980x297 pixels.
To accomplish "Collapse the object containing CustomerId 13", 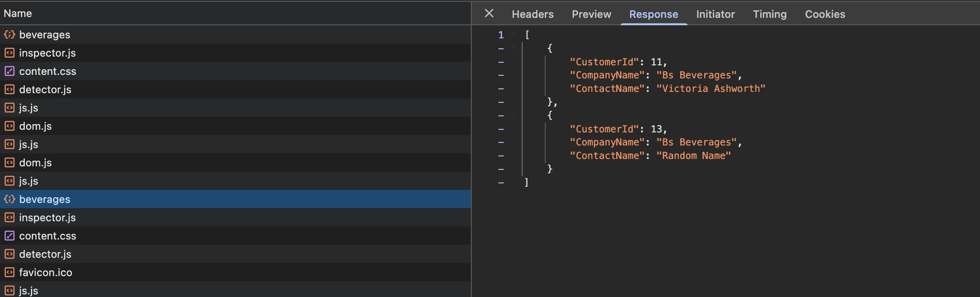I will pos(513,115).
